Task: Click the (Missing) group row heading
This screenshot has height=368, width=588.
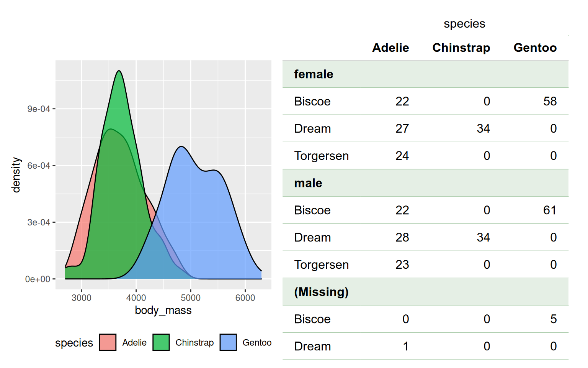Action: point(321,292)
